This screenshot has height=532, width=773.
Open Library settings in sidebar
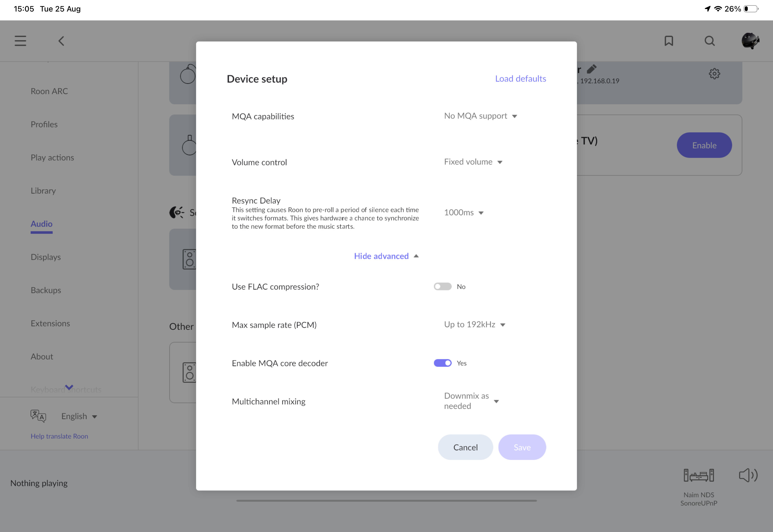point(43,191)
